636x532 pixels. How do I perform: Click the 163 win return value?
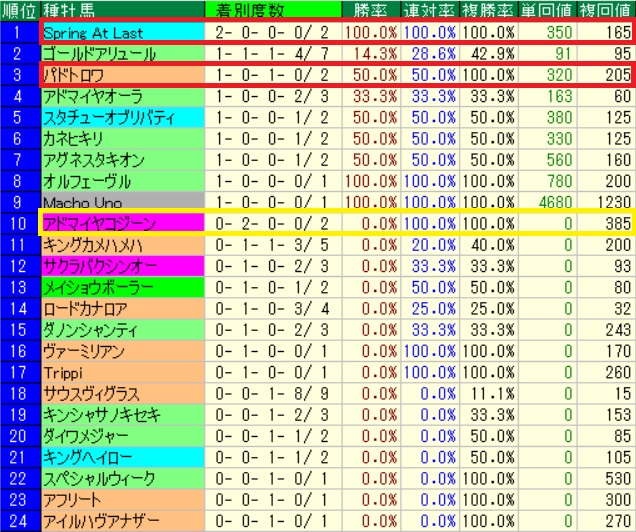pos(559,97)
